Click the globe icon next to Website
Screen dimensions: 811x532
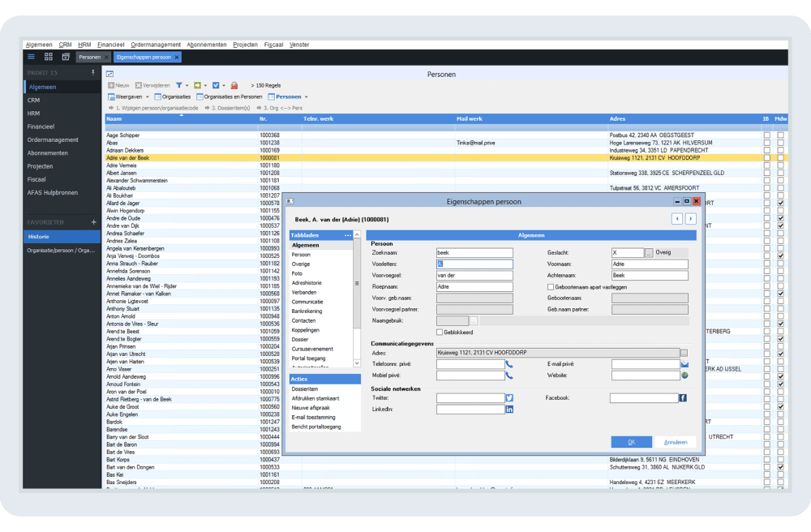coord(684,376)
